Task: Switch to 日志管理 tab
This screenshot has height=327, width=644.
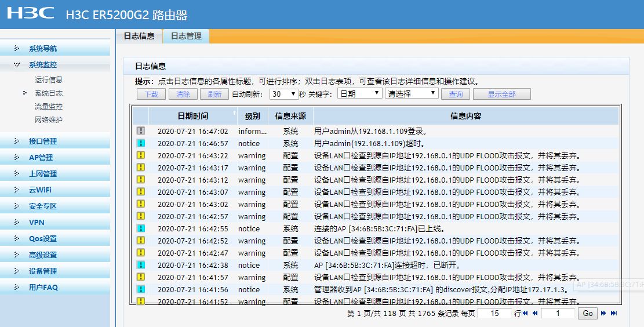Action: (186, 36)
